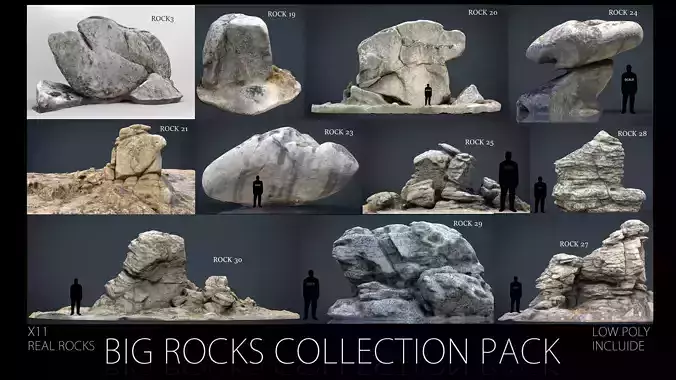Select the ROCK 30 rock formation

164,275
